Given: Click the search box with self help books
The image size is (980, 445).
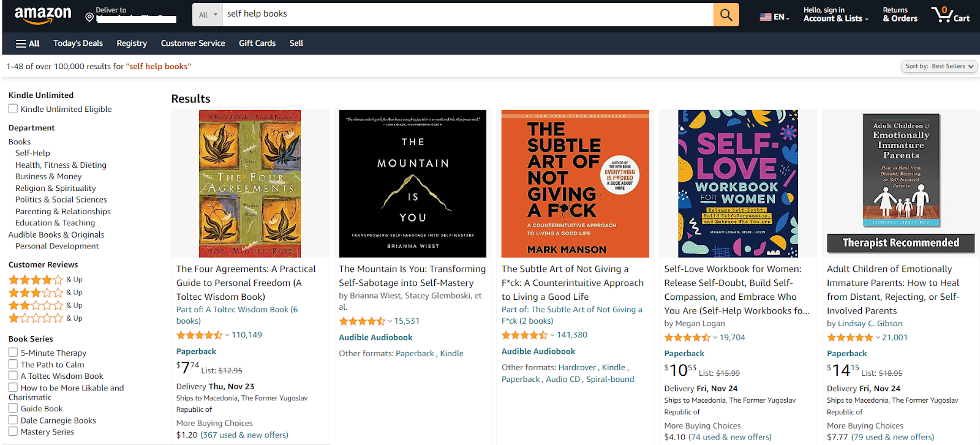Looking at the screenshot, I should [x=468, y=15].
